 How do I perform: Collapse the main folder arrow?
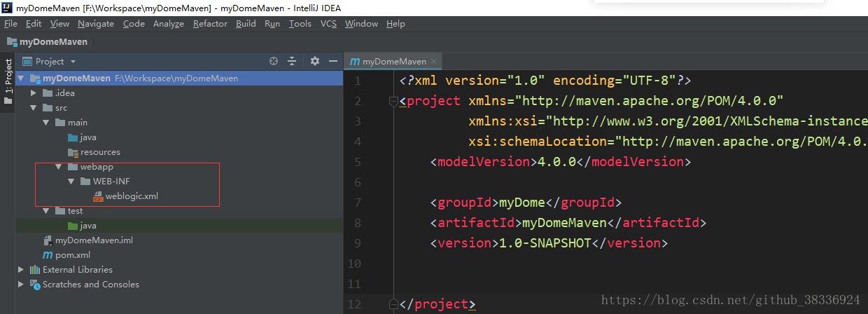click(46, 123)
